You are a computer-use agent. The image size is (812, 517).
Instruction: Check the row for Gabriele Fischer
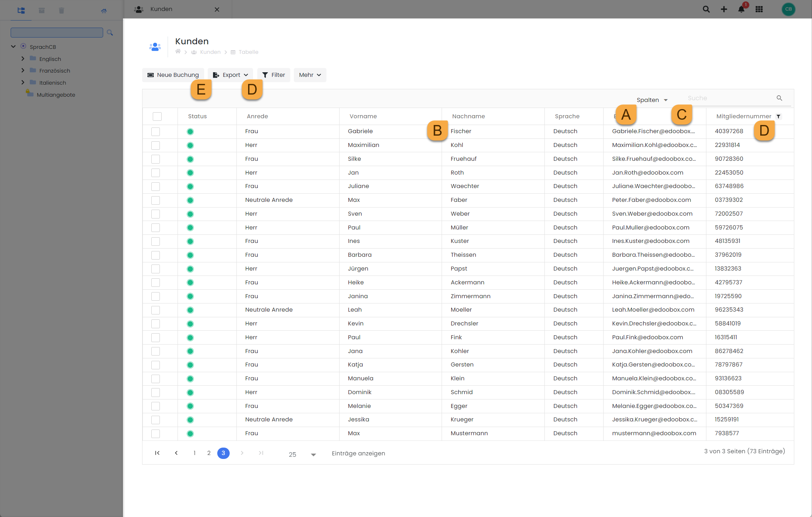coord(156,132)
